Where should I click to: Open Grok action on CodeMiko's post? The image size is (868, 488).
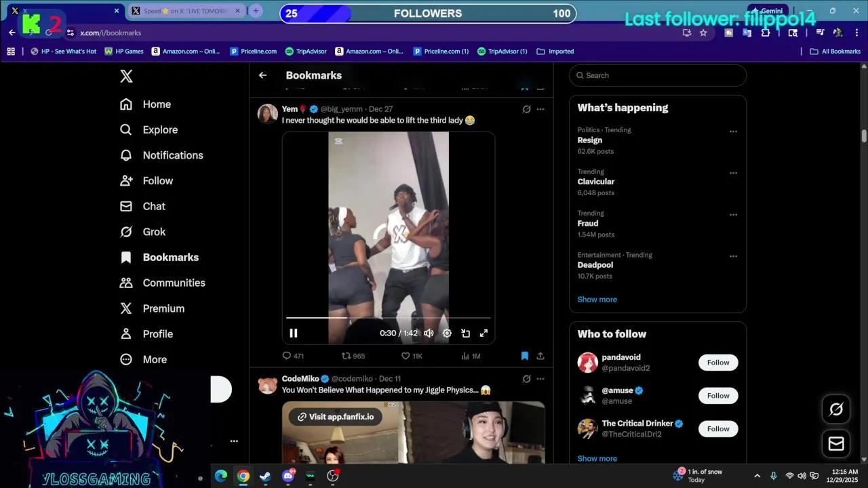click(x=526, y=379)
